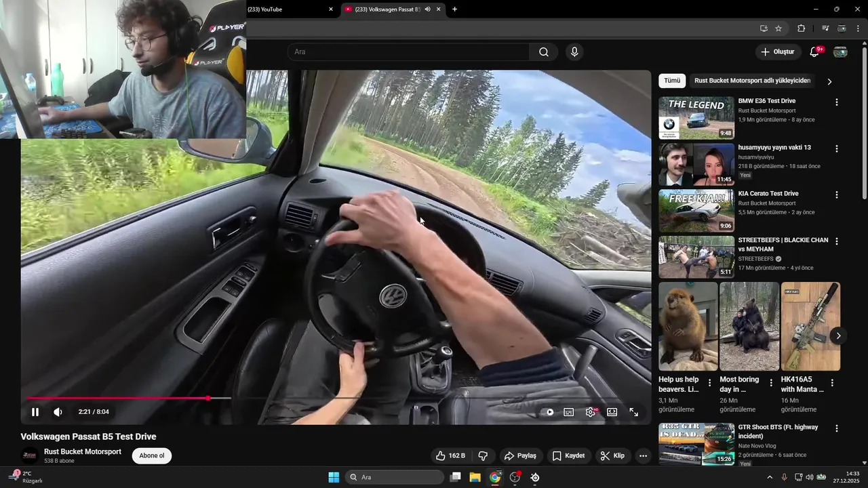Viewport: 868px width, 488px height.
Task: Open options for Most boring day short
Action: 771,383
